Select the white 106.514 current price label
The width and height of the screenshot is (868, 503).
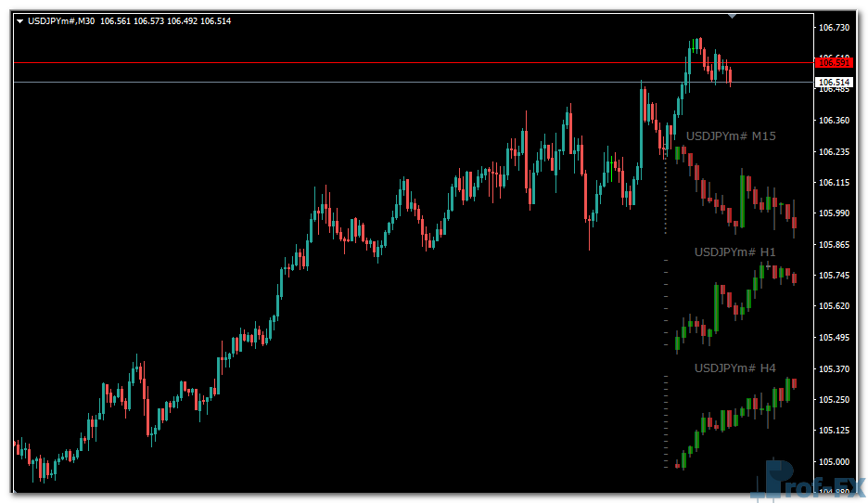click(x=832, y=83)
